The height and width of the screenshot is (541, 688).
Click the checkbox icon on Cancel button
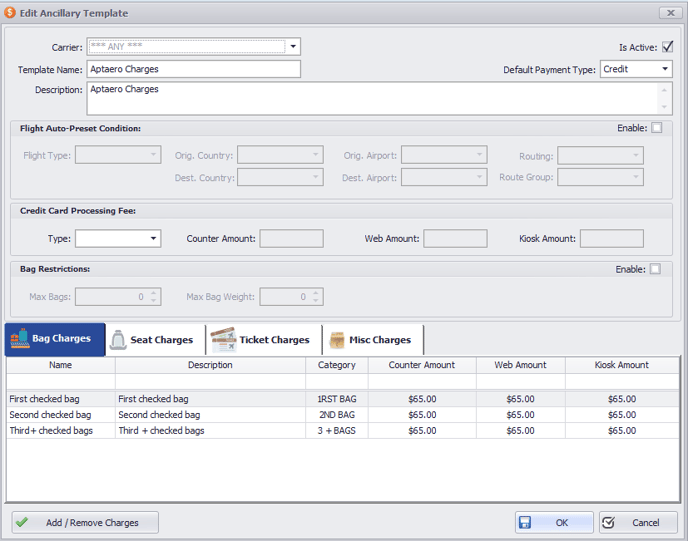pos(608,522)
